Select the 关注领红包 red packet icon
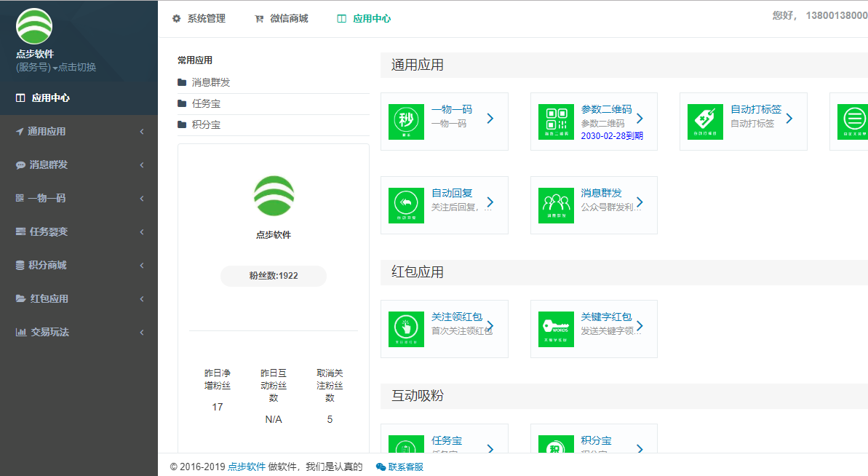Viewport: 868px width, 476px height. click(405, 329)
